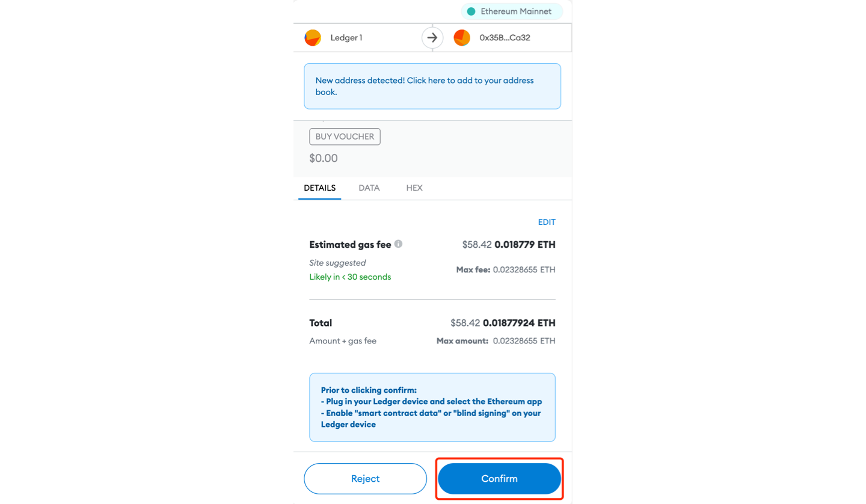Viewport: 866px width, 504px height.
Task: Confirm the transaction
Action: pyautogui.click(x=500, y=479)
